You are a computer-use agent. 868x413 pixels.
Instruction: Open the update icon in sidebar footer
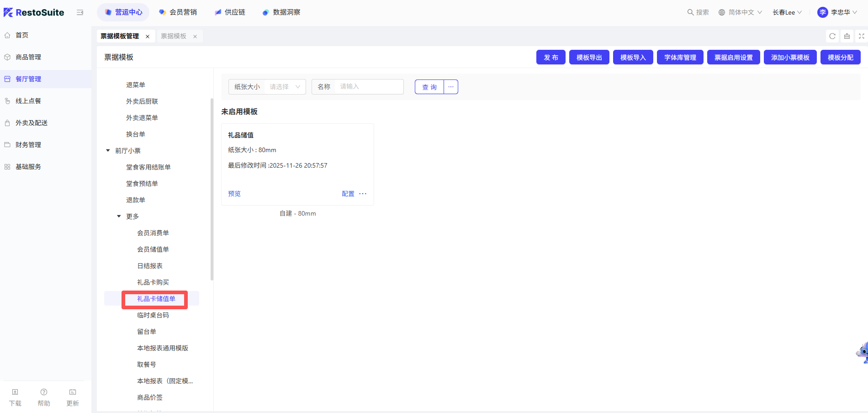[73, 392]
